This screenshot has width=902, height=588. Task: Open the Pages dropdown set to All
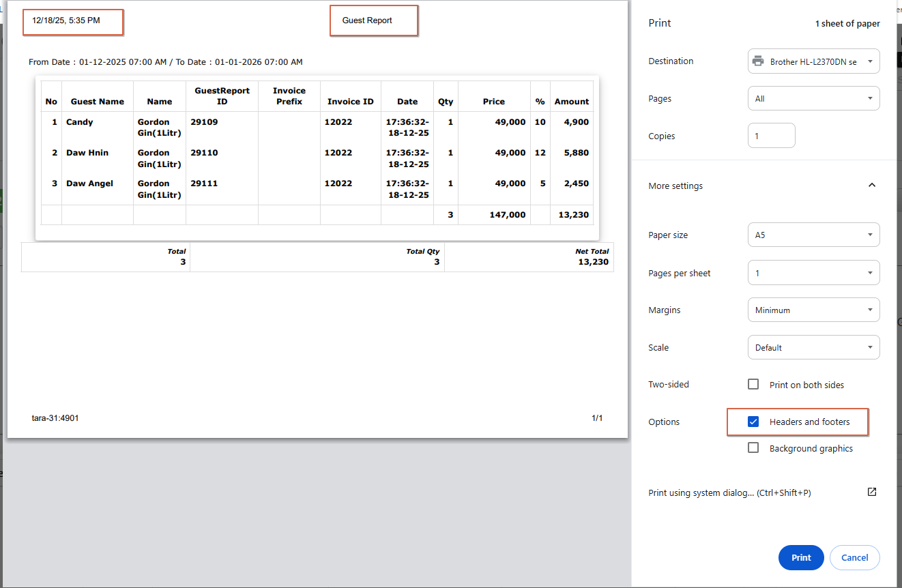[x=813, y=98]
